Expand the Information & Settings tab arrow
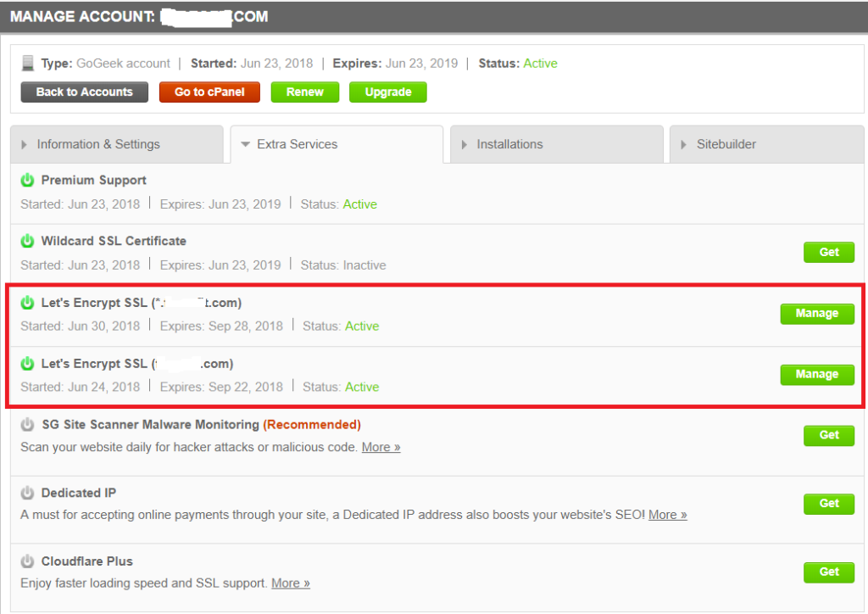Screen dimensions: 868x614 tap(25, 145)
